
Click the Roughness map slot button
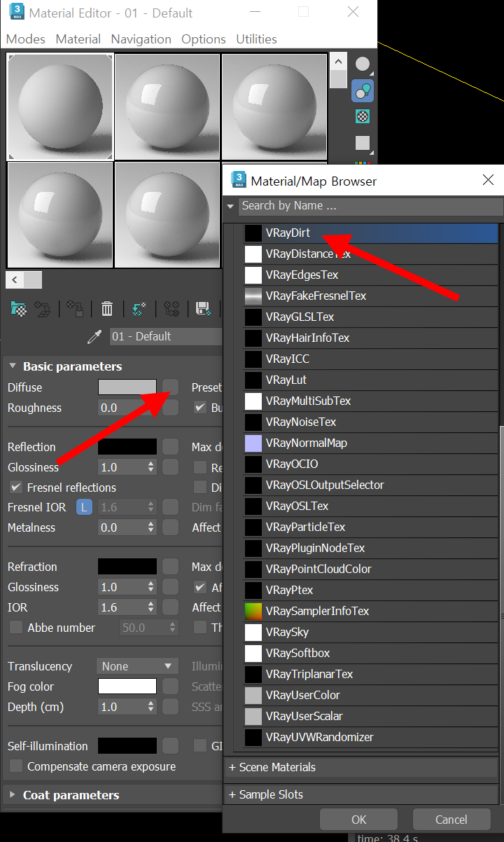[x=170, y=408]
